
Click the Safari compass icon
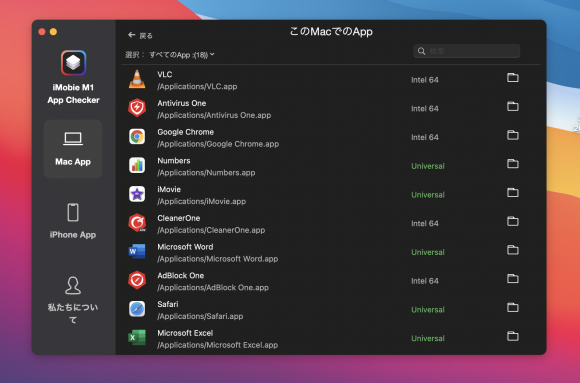coord(137,309)
